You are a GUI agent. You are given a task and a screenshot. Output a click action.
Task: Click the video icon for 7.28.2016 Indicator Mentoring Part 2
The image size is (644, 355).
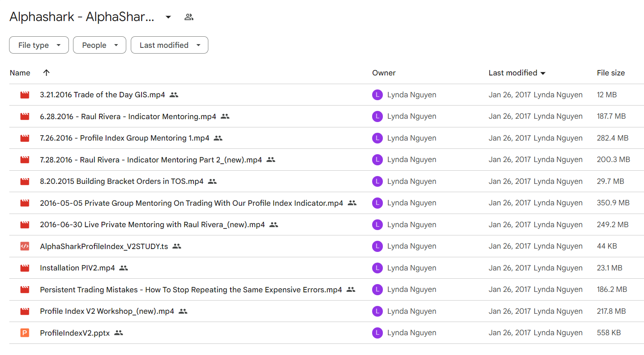pyautogui.click(x=25, y=160)
